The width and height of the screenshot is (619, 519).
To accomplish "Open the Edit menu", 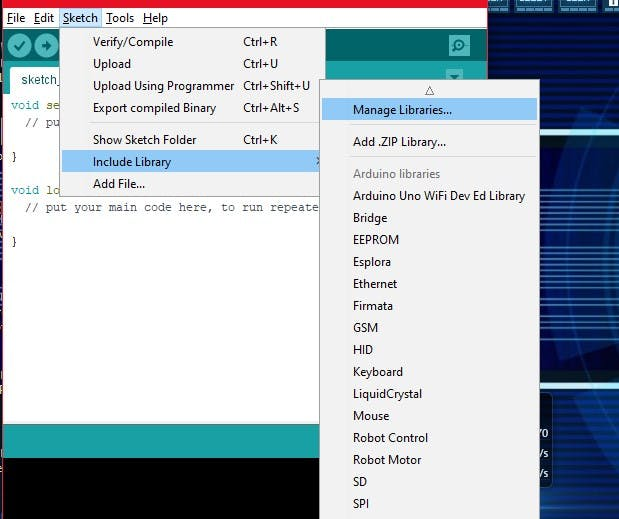I will [x=44, y=18].
